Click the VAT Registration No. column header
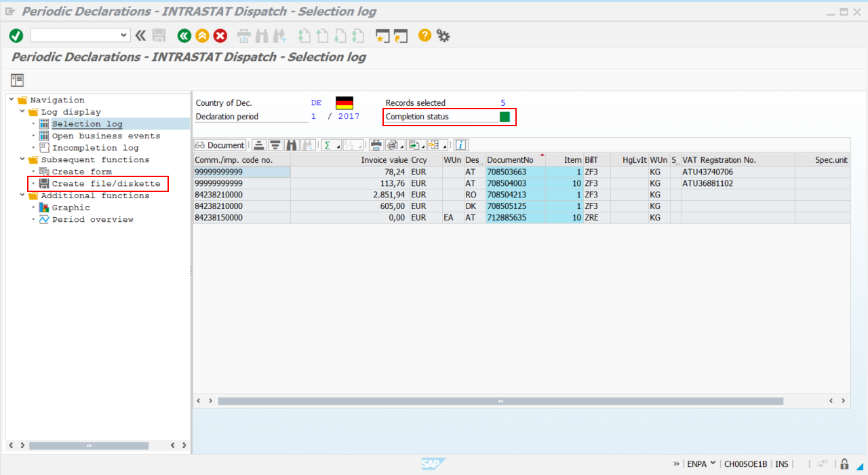The image size is (868, 475). pyautogui.click(x=738, y=160)
